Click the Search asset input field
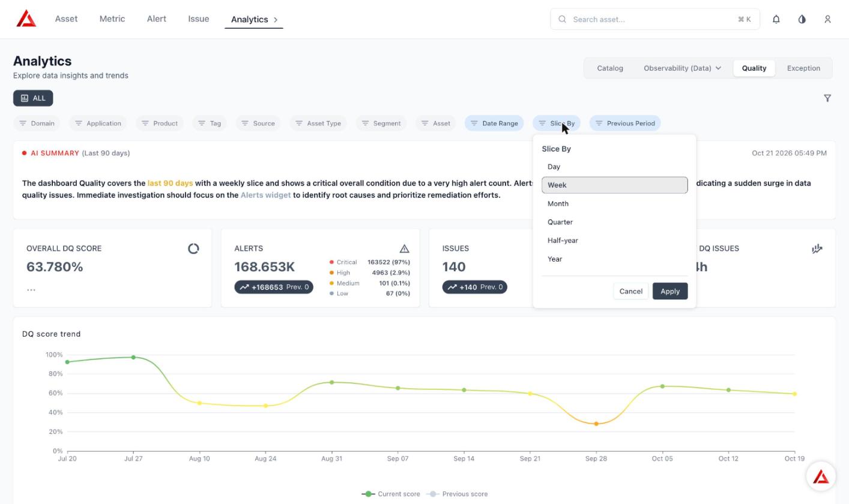This screenshot has width=849, height=504. point(655,19)
